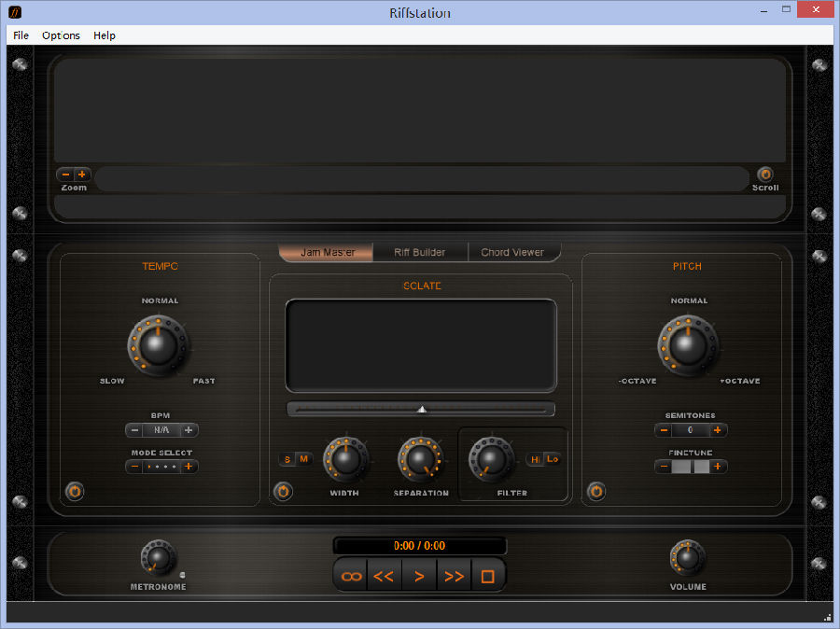Toggle the Scroll power button
Image resolution: width=840 pixels, height=629 pixels.
[765, 175]
